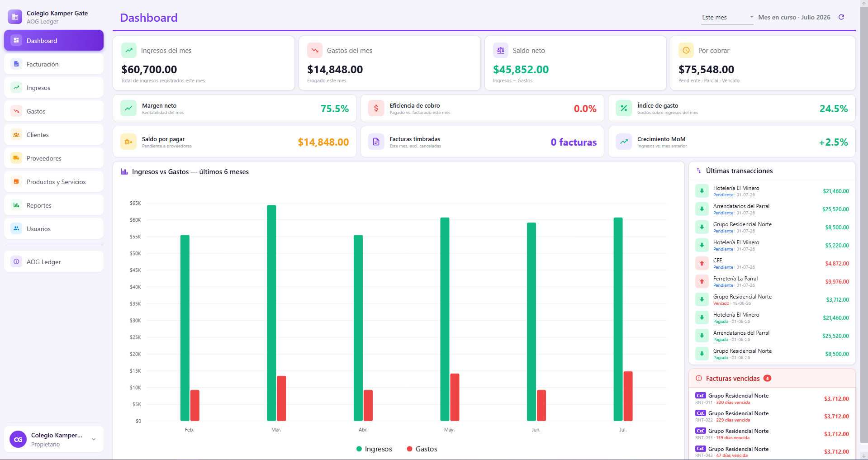Screen dimensions: 868x460
Task: Click the AOG Ledger info icon
Action: [16, 261]
